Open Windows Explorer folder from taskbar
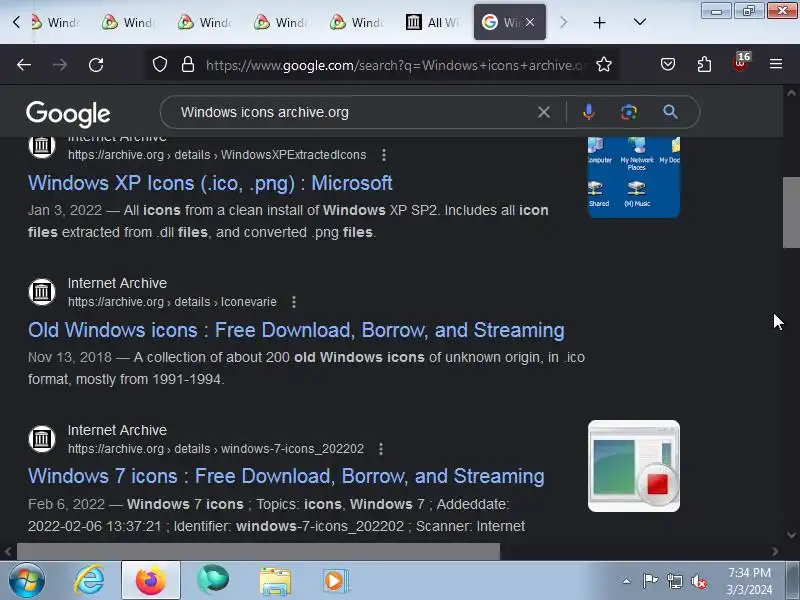Viewport: 800px width, 600px height. click(x=275, y=581)
